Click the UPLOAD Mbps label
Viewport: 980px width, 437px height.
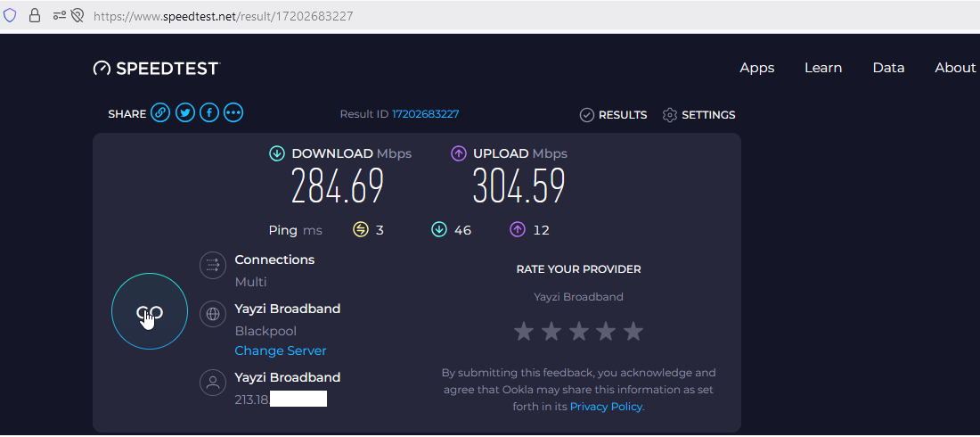click(x=520, y=153)
